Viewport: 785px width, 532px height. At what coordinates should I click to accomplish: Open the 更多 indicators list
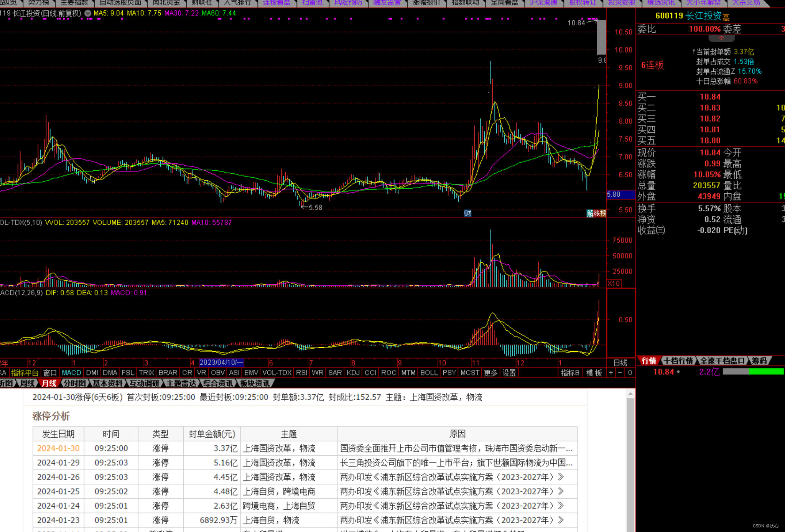[x=490, y=373]
